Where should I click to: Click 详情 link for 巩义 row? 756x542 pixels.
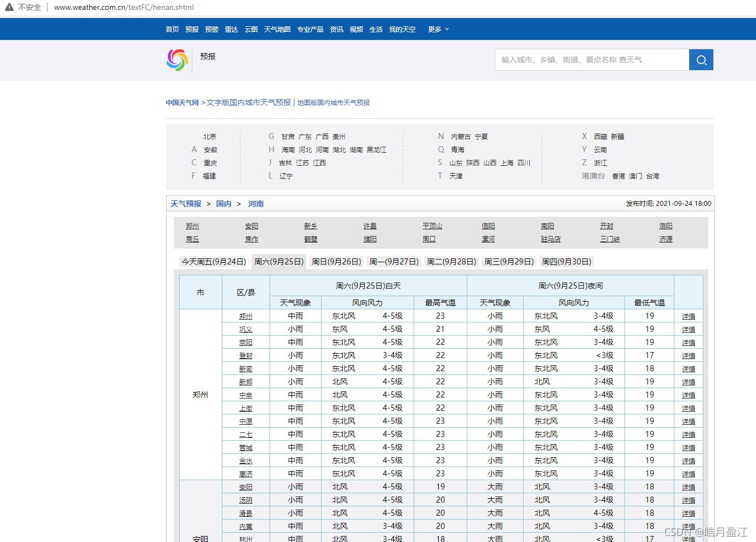point(689,330)
